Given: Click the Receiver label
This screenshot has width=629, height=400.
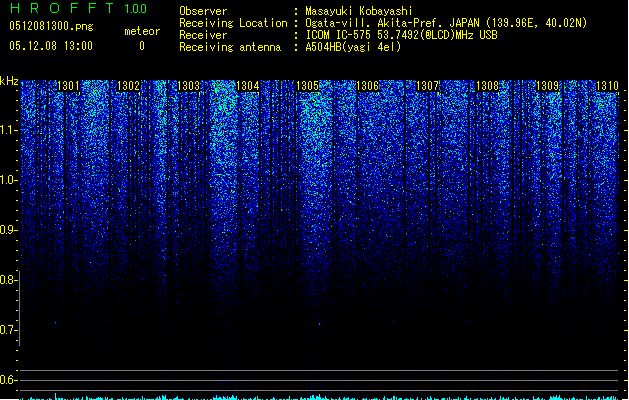Looking at the screenshot, I should [x=203, y=35].
